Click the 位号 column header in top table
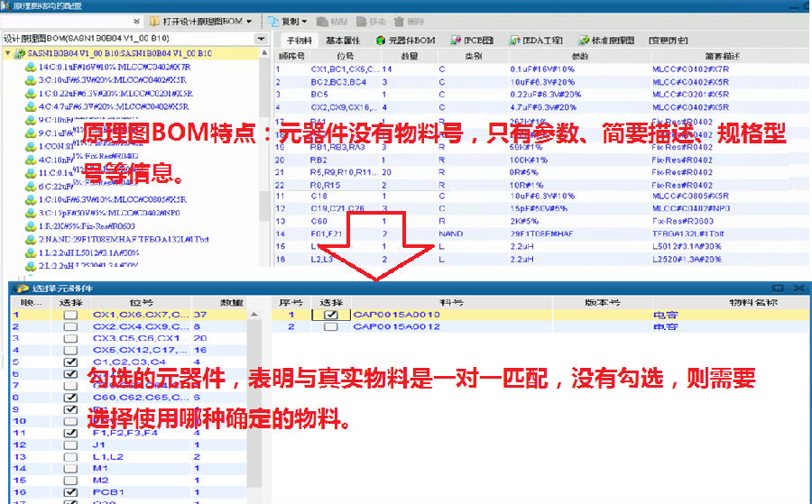 [346, 55]
